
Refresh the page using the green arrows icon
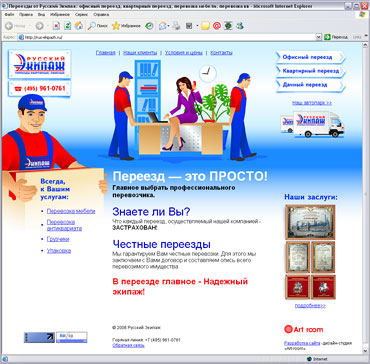tap(68, 26)
